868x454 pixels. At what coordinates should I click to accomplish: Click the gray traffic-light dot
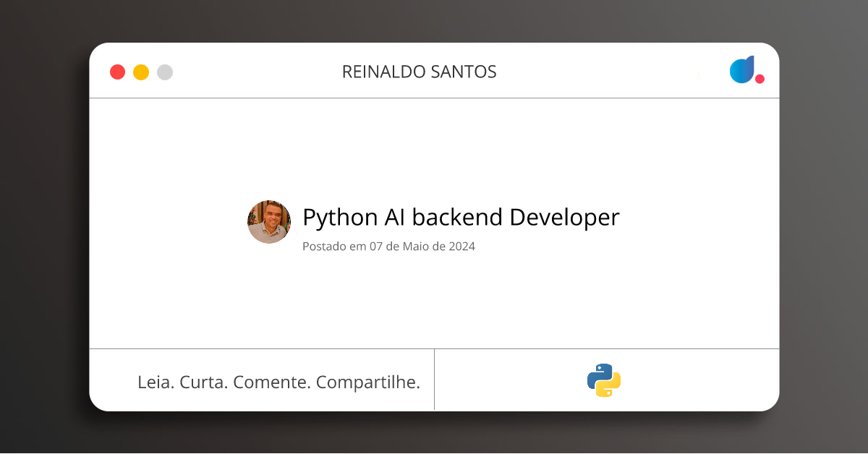pyautogui.click(x=165, y=72)
